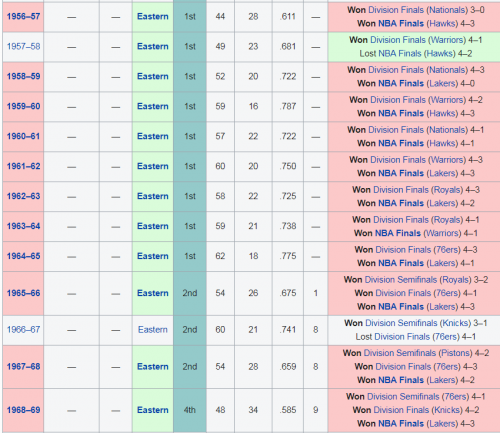This screenshot has height=433, width=500.
Task: Open NBA Finals link in 1959–60 row
Action: tap(401, 114)
